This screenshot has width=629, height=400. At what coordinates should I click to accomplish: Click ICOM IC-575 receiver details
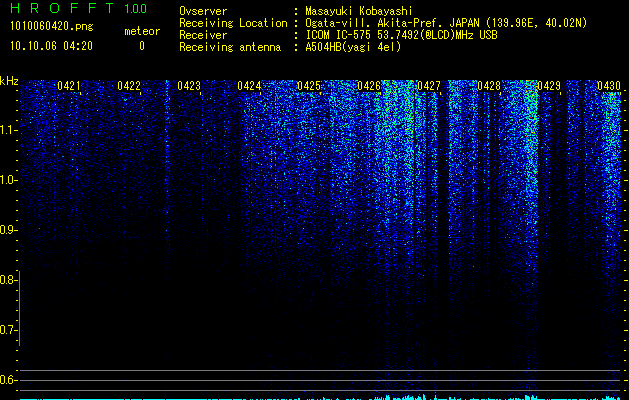[401, 35]
